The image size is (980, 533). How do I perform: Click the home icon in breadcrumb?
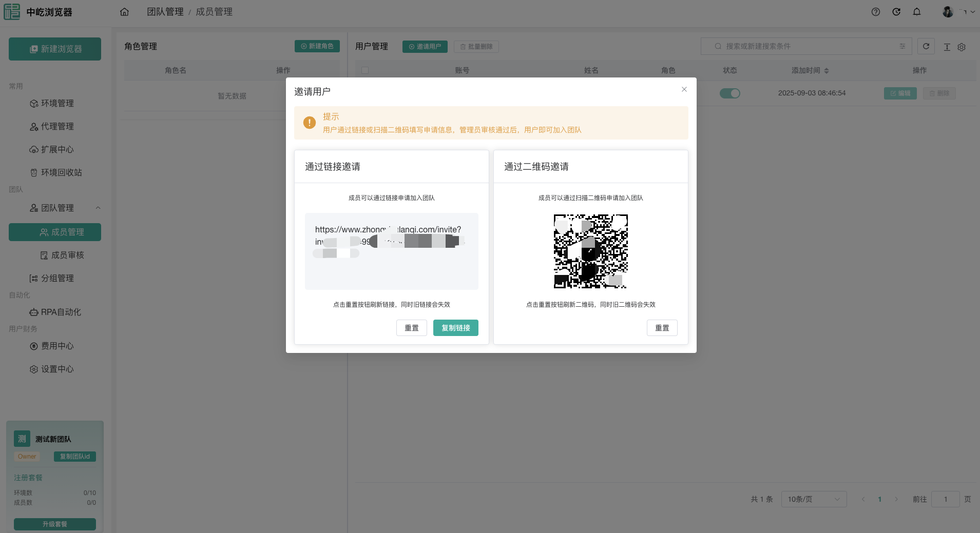pyautogui.click(x=124, y=12)
